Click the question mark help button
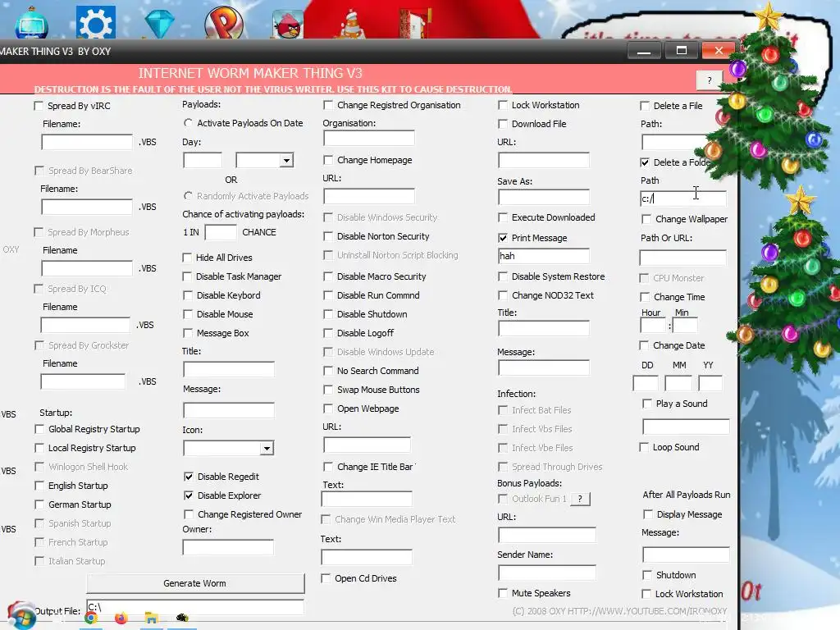This screenshot has height=630, width=840. click(710, 80)
